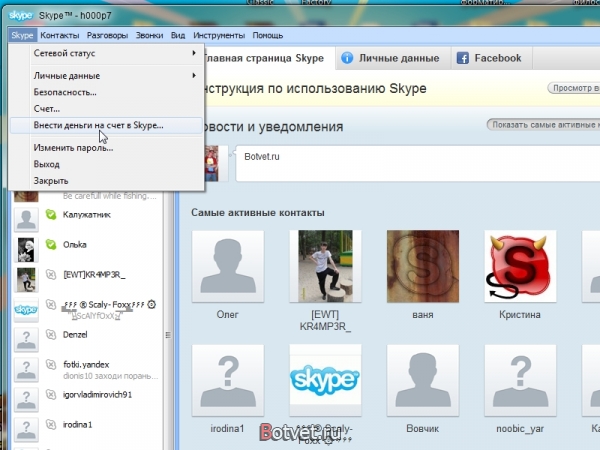Open Skype logo tile in active contacts
Screen dimensions: 600x450
[325, 380]
